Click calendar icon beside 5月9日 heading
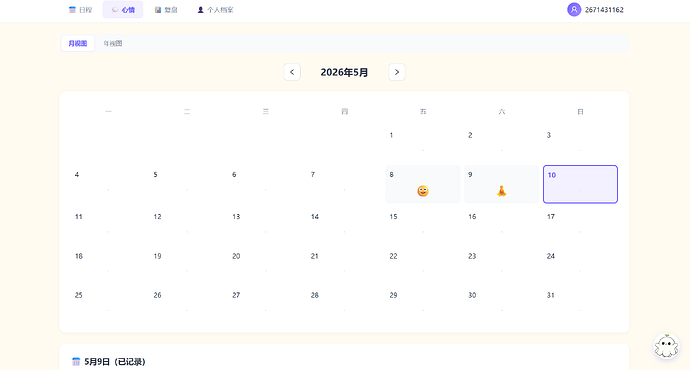 76,362
